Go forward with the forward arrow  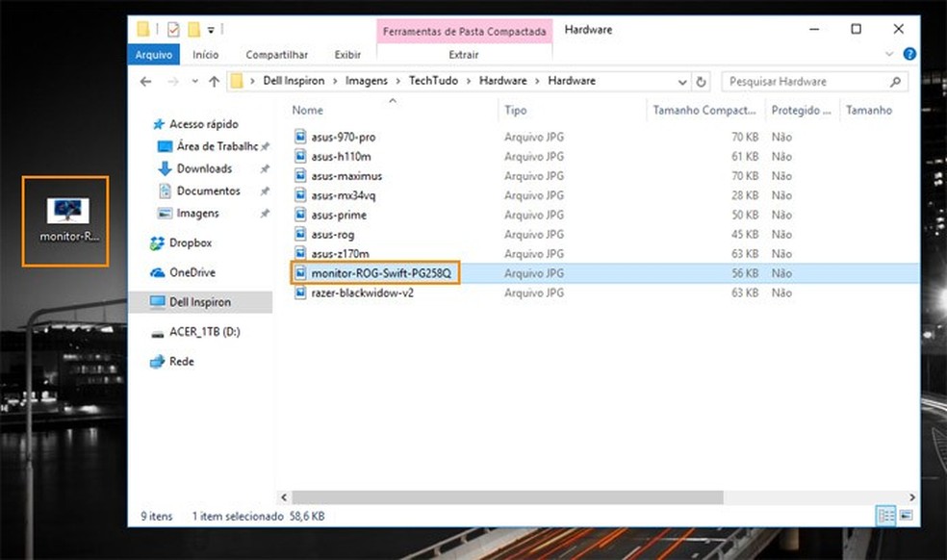tap(172, 81)
